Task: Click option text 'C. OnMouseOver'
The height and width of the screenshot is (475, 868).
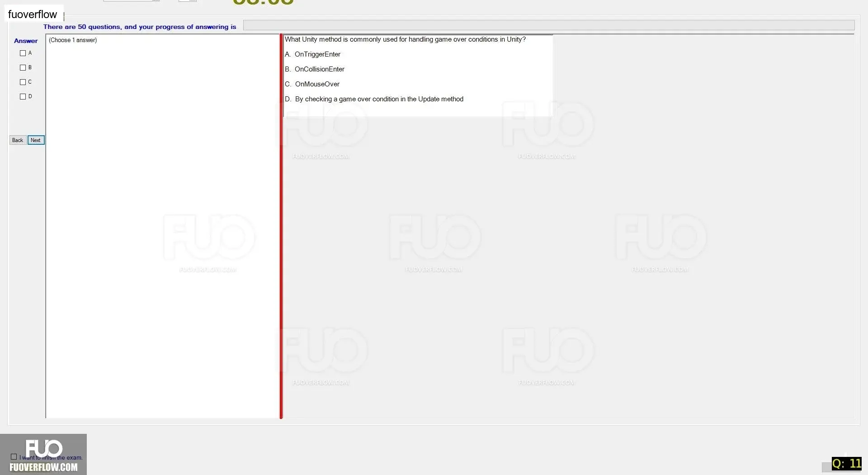Action: tap(312, 84)
